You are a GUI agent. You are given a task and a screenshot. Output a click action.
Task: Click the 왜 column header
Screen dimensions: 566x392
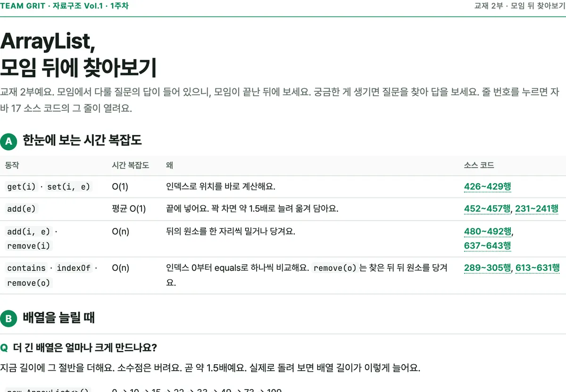[169, 165]
